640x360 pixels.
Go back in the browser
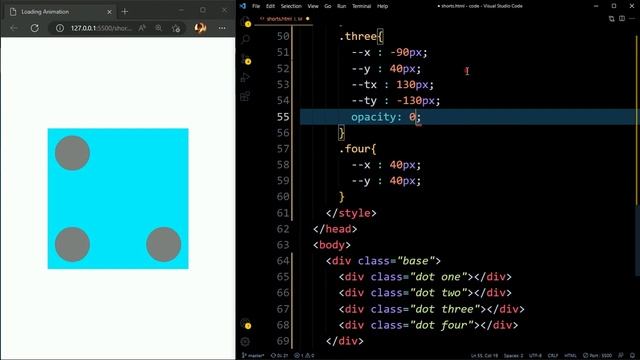[13, 28]
